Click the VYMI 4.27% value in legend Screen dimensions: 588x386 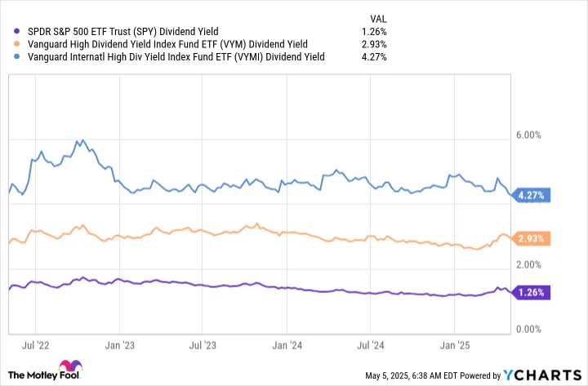(x=374, y=57)
